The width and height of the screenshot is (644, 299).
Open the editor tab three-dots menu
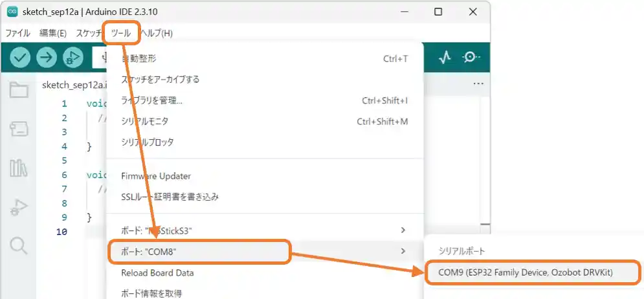[478, 83]
